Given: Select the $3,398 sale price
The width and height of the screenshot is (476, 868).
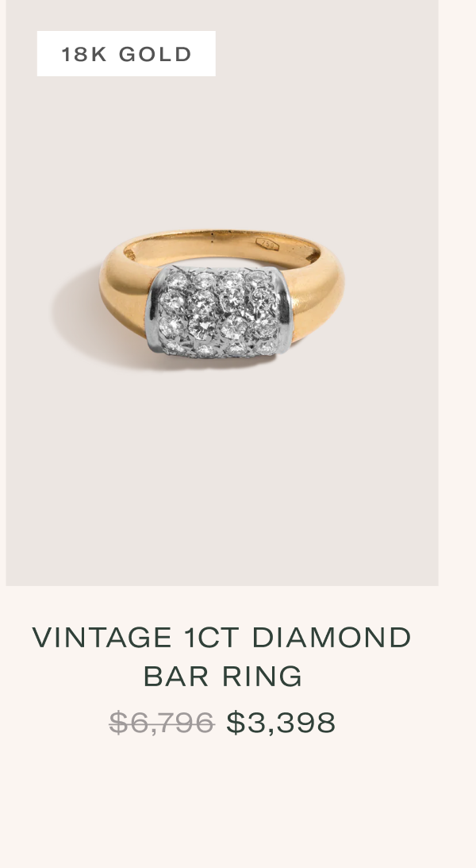Looking at the screenshot, I should 281,723.
